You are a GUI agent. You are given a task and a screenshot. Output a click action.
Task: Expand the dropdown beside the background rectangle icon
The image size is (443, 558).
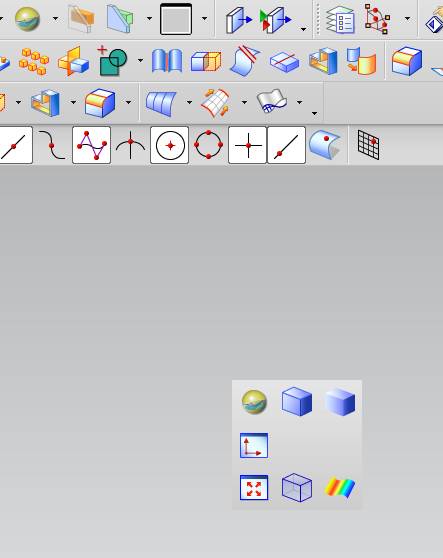205,19
